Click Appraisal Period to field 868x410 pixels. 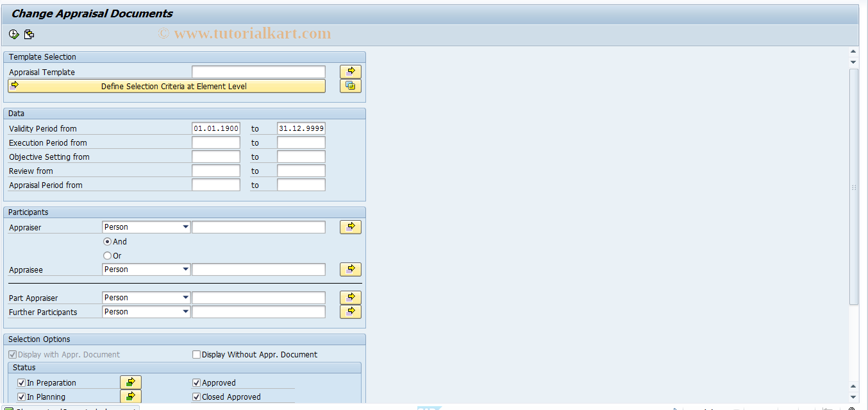click(301, 185)
